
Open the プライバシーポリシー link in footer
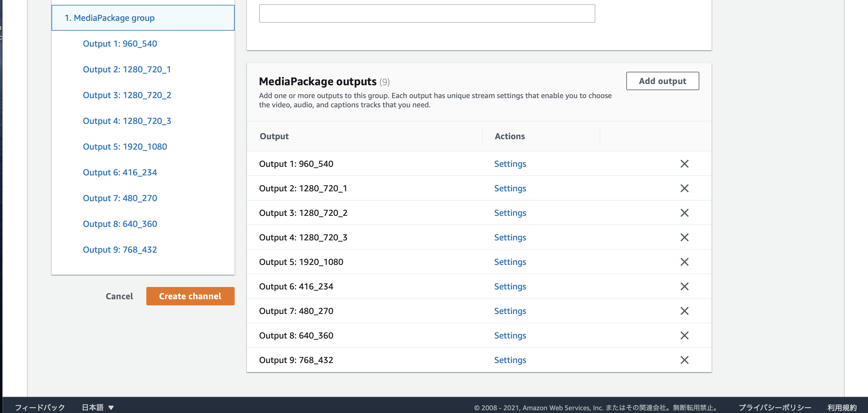(x=775, y=407)
